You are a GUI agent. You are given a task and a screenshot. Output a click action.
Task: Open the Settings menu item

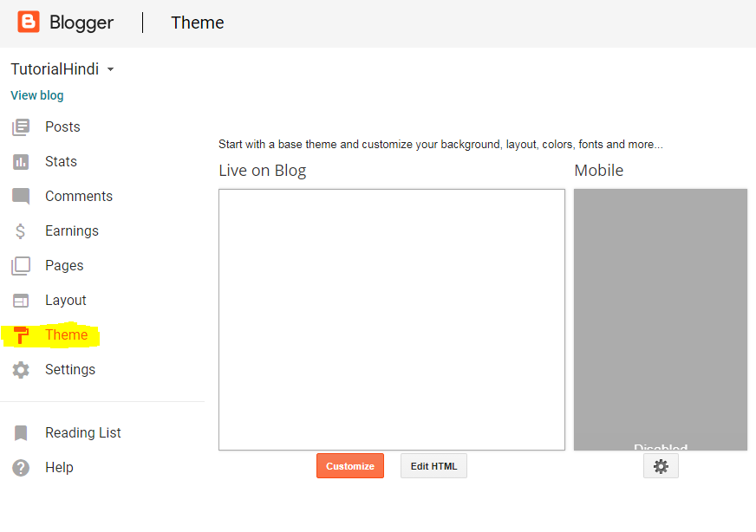tap(70, 370)
